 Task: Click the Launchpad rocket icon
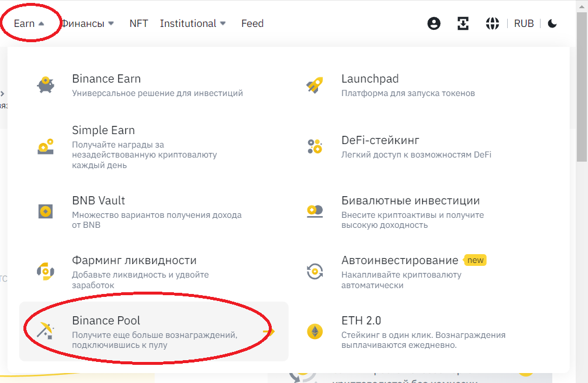(314, 85)
